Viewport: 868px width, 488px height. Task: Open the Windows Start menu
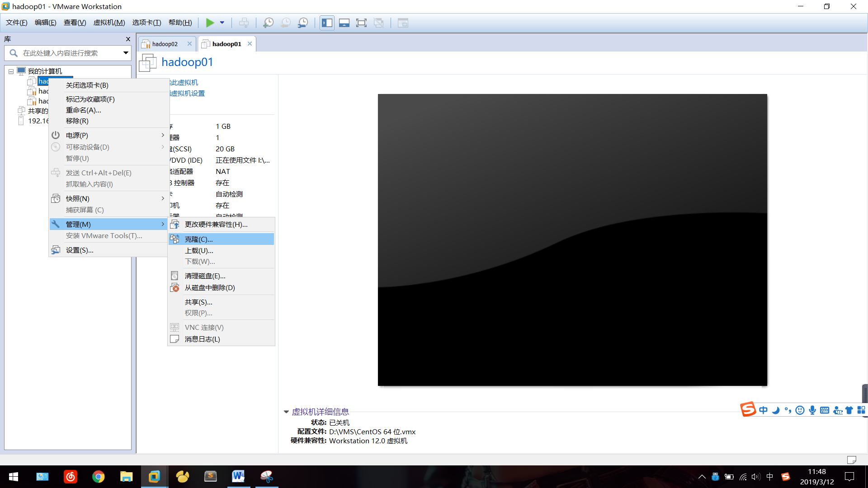(14, 477)
